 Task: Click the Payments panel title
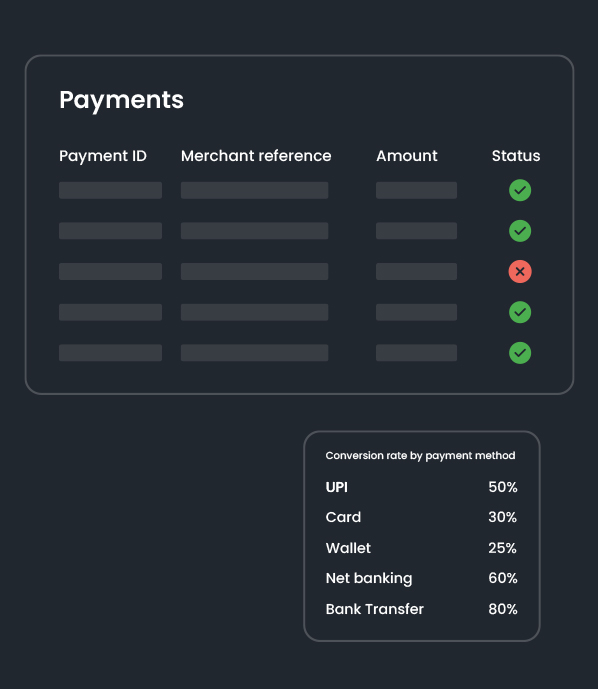click(121, 100)
